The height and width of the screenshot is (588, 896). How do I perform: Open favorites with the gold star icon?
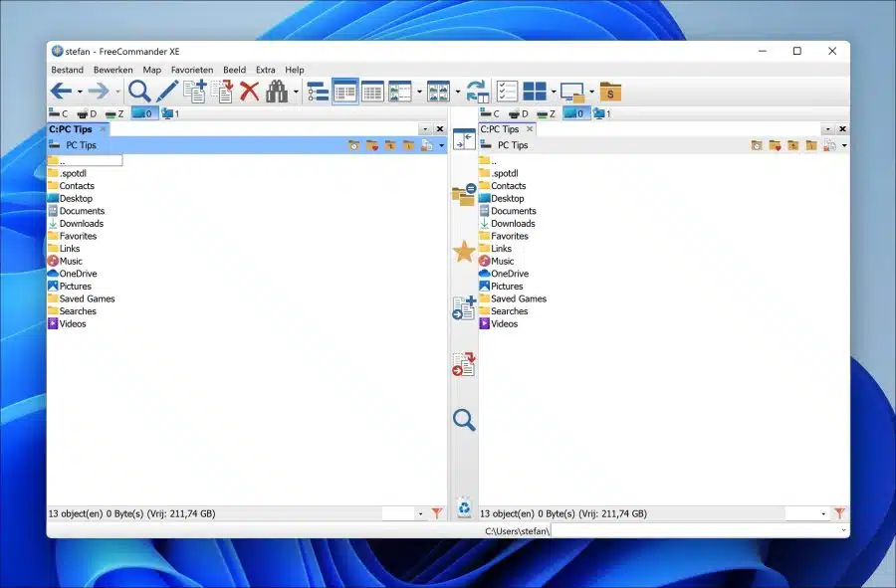click(464, 252)
